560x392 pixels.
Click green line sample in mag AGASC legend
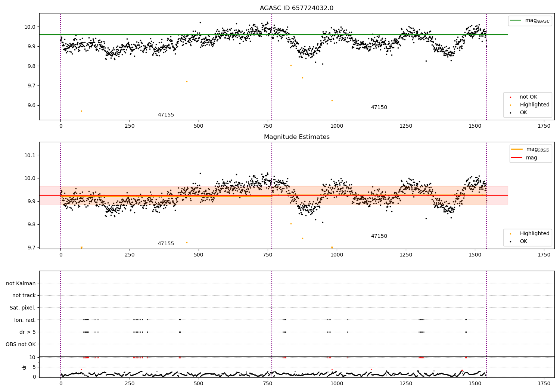click(516, 21)
